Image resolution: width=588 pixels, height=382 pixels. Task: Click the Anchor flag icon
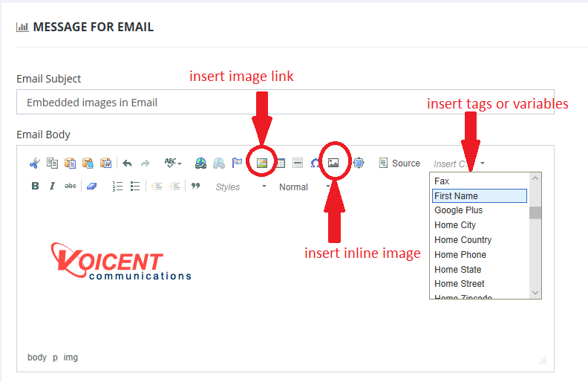point(237,164)
